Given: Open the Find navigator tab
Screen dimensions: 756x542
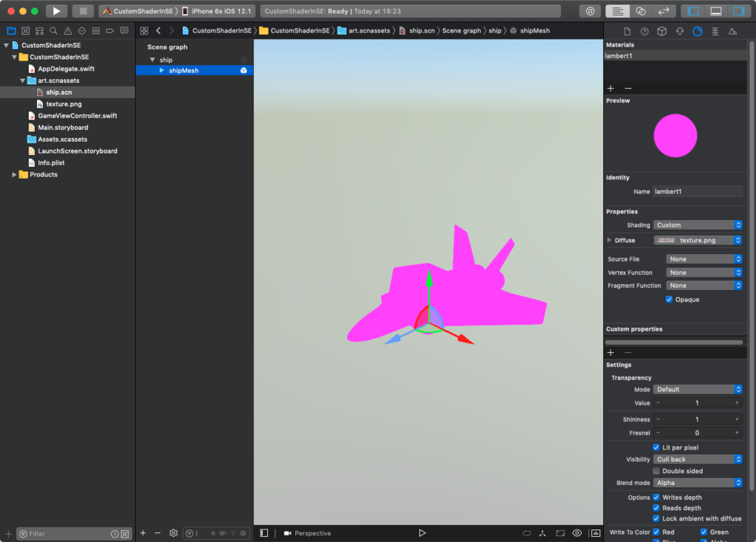Looking at the screenshot, I should click(x=53, y=31).
